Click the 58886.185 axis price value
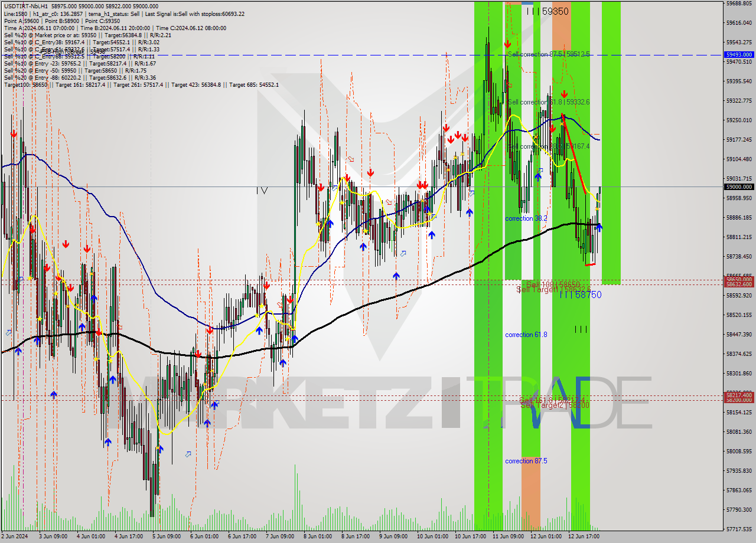Viewport: 756px width, 543px height. point(739,217)
